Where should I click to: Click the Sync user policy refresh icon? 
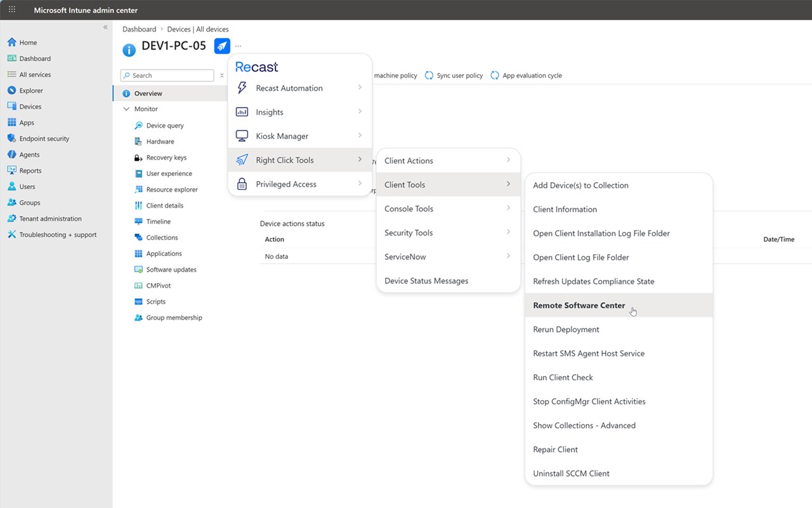(429, 75)
